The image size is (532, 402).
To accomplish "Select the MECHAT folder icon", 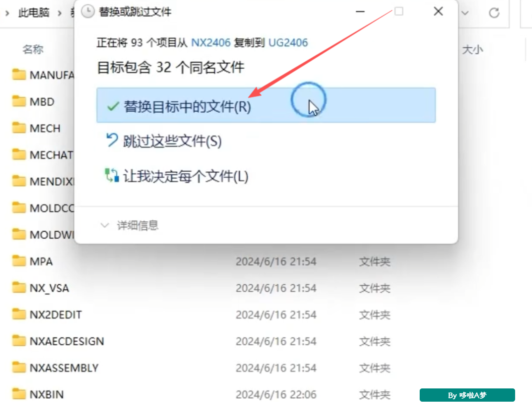I will tap(19, 155).
